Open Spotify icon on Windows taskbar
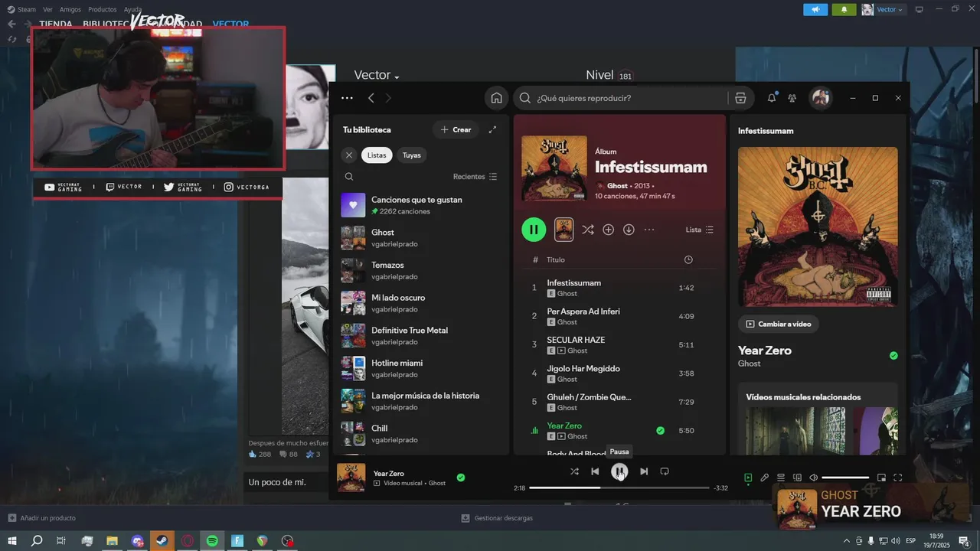 tap(212, 540)
